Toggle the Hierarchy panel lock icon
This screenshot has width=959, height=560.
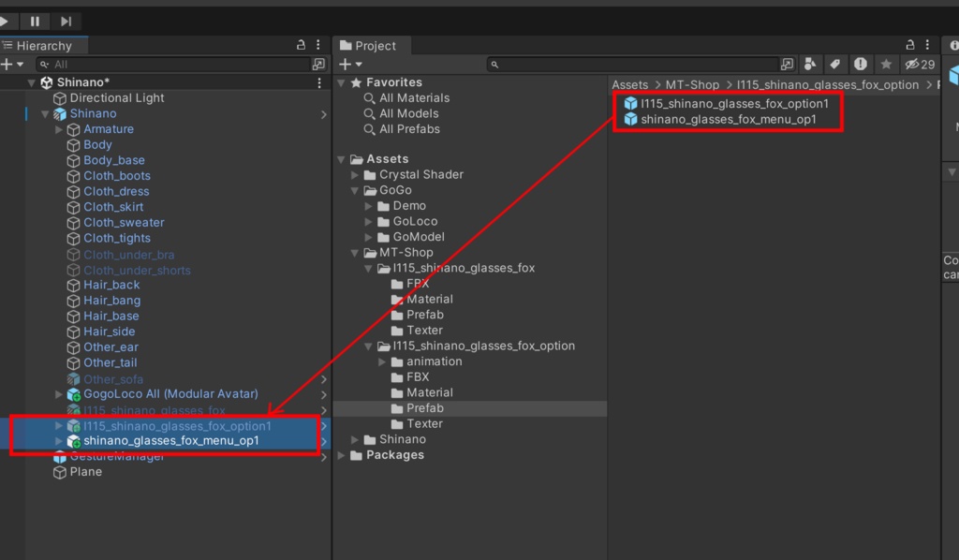[x=301, y=45]
